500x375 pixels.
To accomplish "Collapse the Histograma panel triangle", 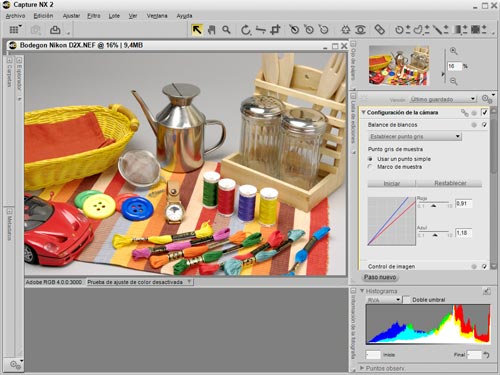I will (362, 291).
